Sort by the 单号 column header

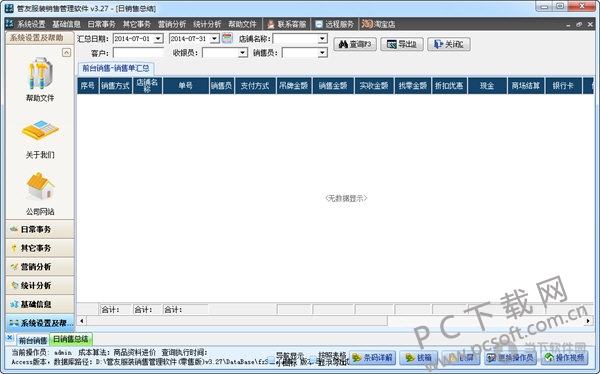(x=186, y=86)
